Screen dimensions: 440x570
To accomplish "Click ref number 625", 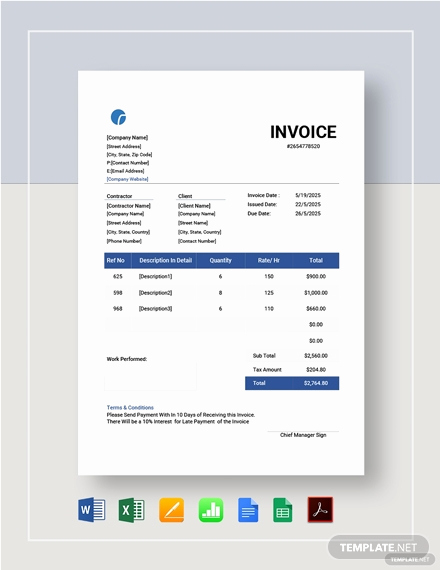I will 118,276.
